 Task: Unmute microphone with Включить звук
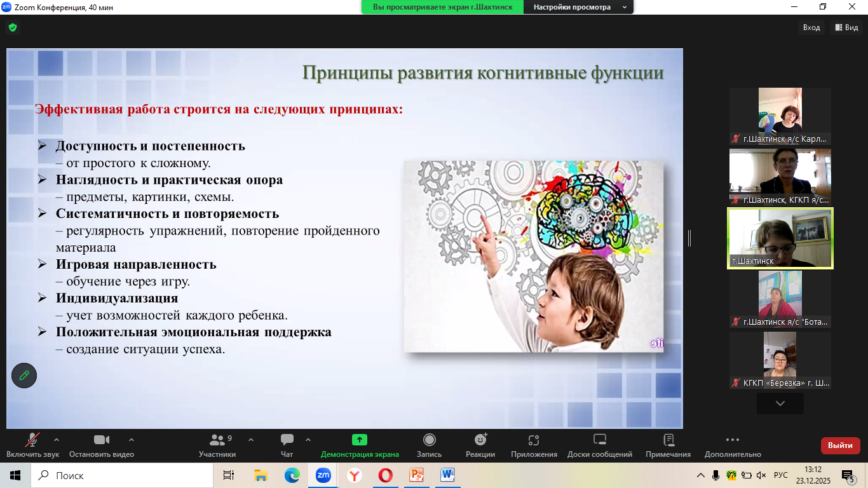pos(32,445)
